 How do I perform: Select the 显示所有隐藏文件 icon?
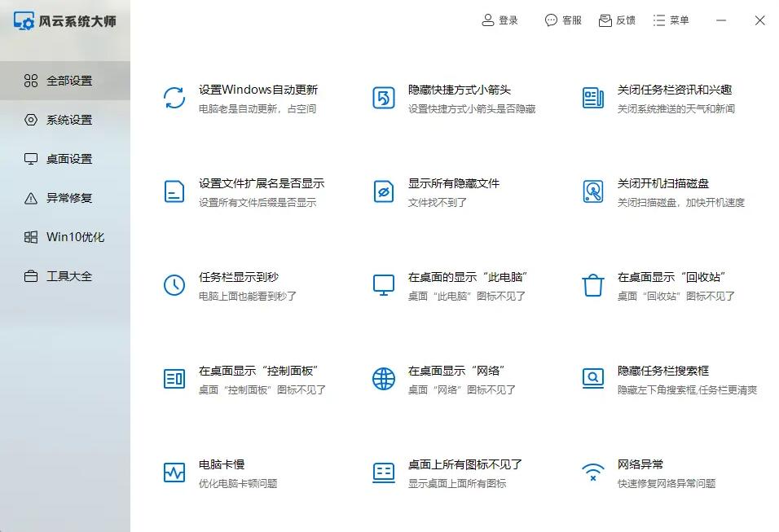(382, 191)
